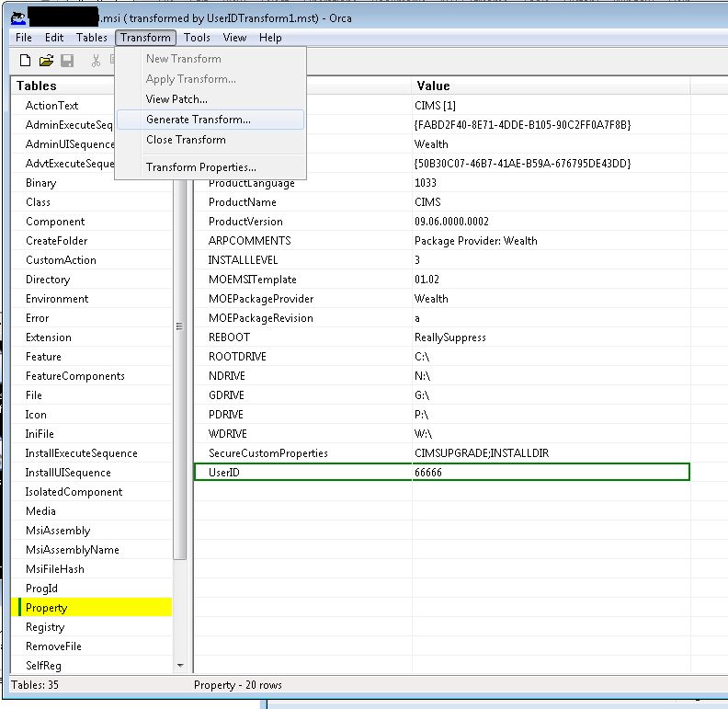Click the MOEPackageRevision property cell
Viewport: 728px width, 709px height.
(x=302, y=318)
